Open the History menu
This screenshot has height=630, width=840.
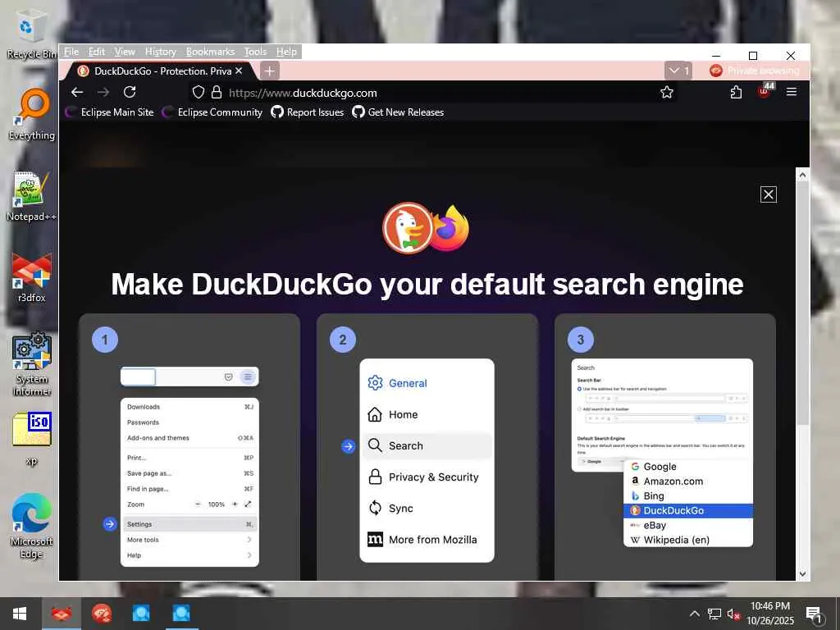[161, 52]
